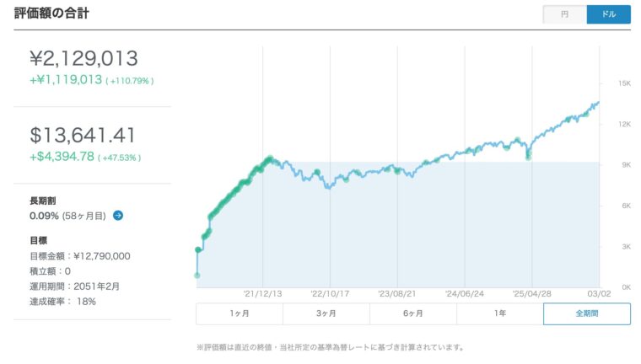This screenshot has height=364, width=641.
Task: Show the 6ヶ月 chart range
Action: click(412, 313)
